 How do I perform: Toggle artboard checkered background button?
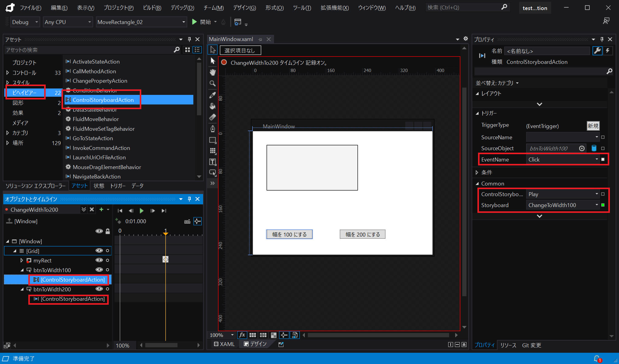point(274,335)
